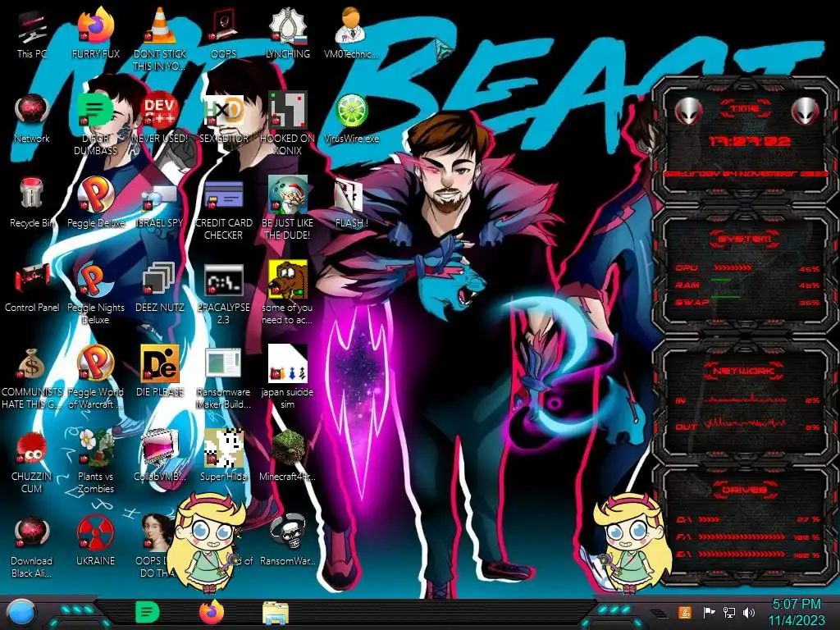Click the C:\ drive usage bar
Image resolution: width=840 pixels, height=630 pixels.
coord(709,519)
